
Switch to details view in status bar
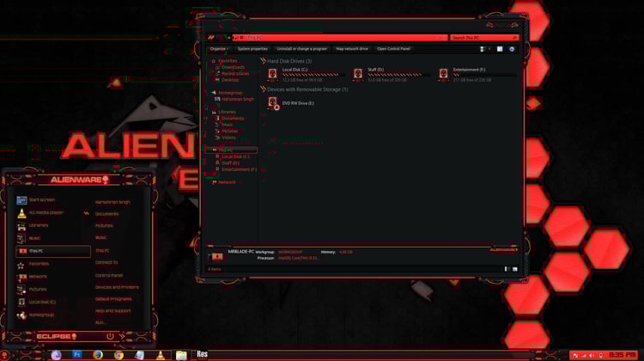coord(507,269)
